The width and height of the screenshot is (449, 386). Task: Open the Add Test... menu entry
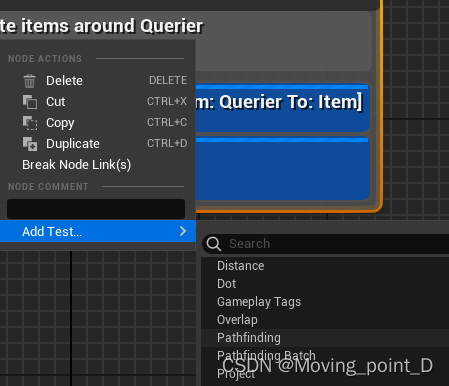pyautogui.click(x=98, y=231)
